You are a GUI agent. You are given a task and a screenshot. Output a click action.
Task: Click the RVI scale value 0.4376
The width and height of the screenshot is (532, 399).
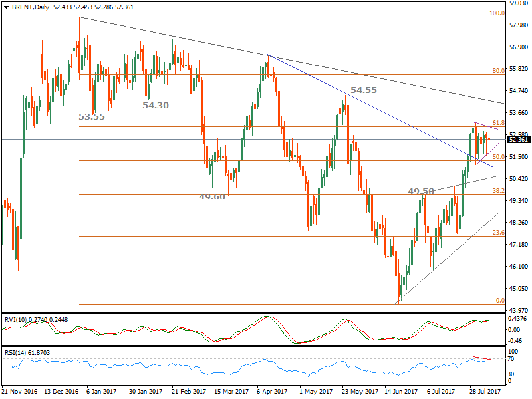tap(517, 319)
